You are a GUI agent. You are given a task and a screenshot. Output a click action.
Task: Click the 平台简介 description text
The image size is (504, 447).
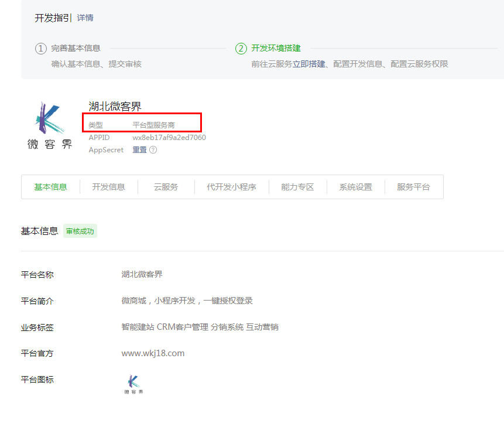187,301
